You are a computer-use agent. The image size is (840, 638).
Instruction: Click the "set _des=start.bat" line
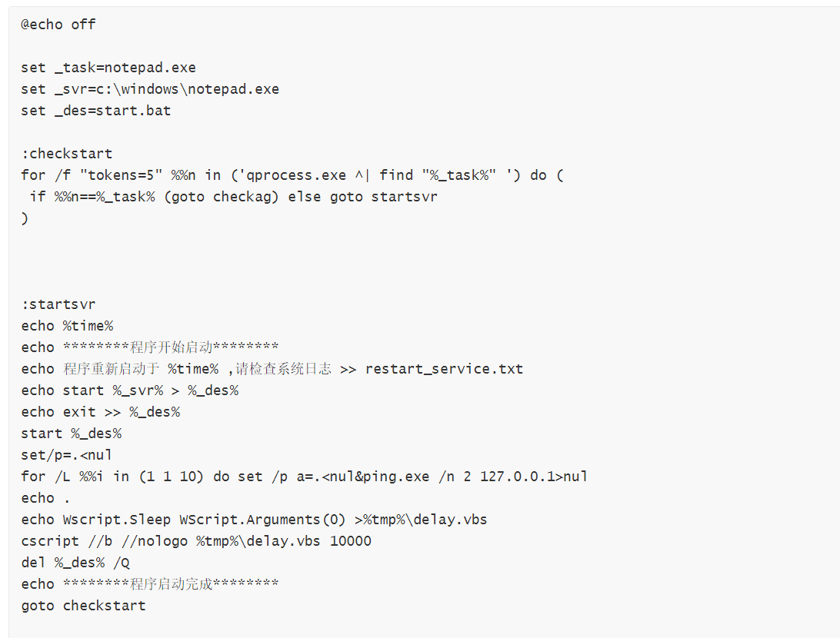click(x=96, y=111)
